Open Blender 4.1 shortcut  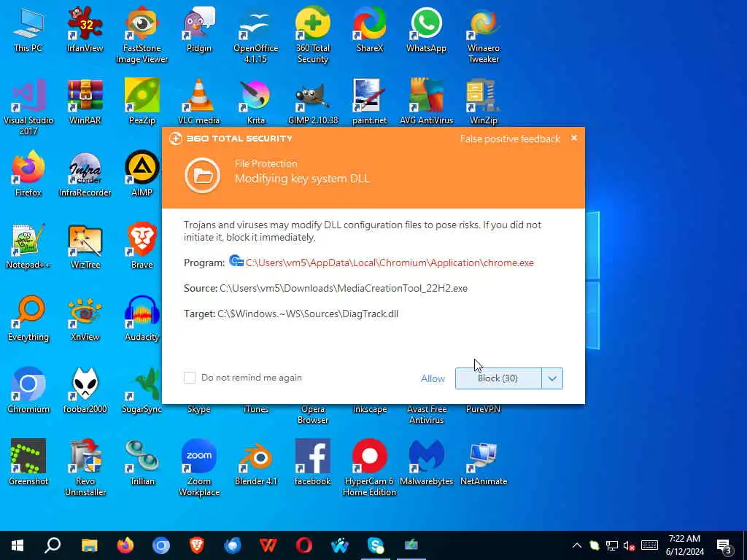click(x=256, y=463)
